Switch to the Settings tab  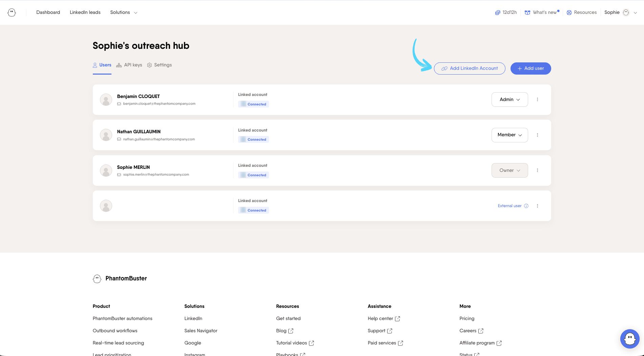pos(160,65)
